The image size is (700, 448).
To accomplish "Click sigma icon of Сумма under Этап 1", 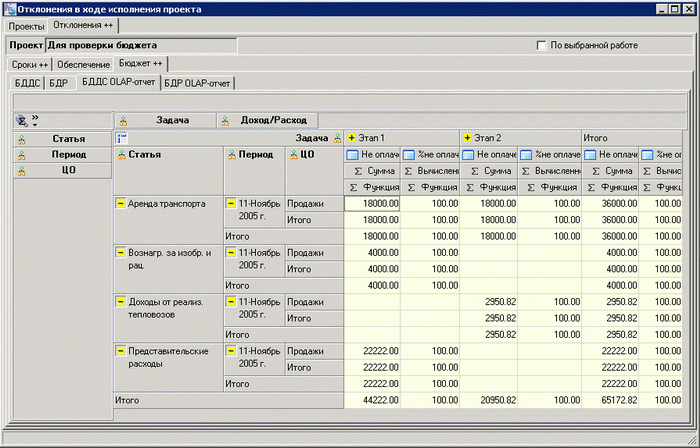I will click(x=358, y=171).
